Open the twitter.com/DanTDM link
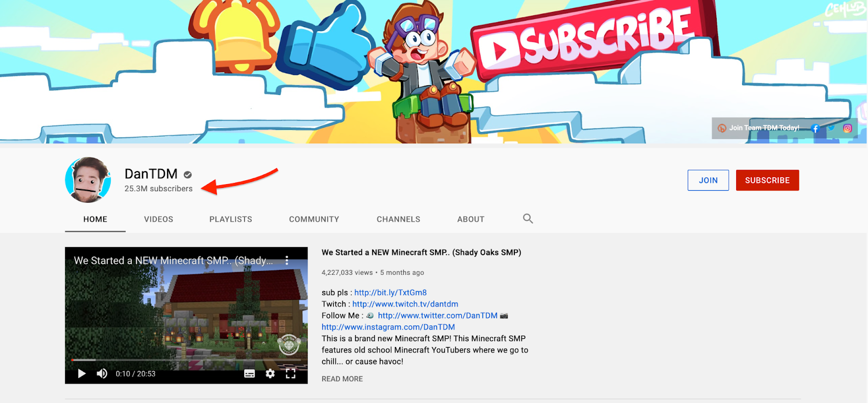Viewport: 868px width, 403px height. pyautogui.click(x=438, y=316)
